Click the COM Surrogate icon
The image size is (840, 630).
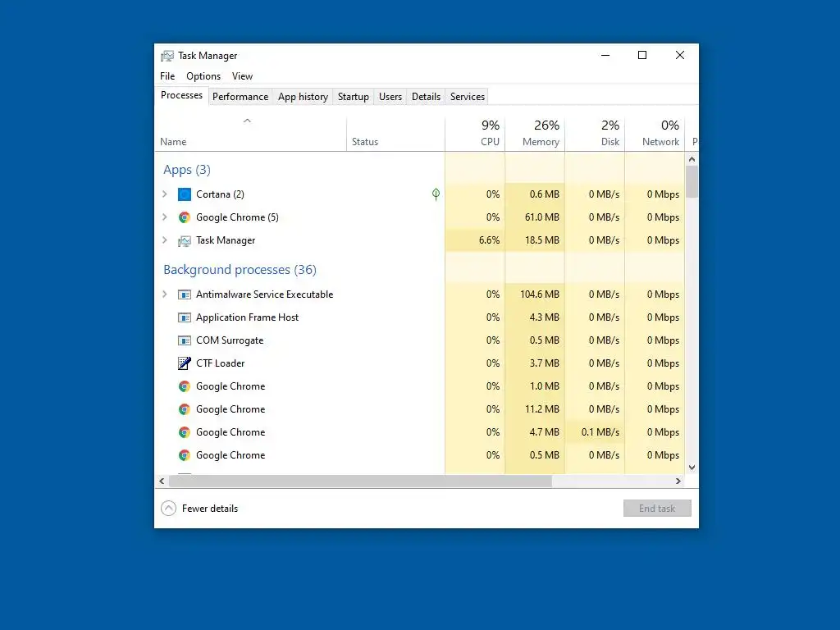click(185, 340)
